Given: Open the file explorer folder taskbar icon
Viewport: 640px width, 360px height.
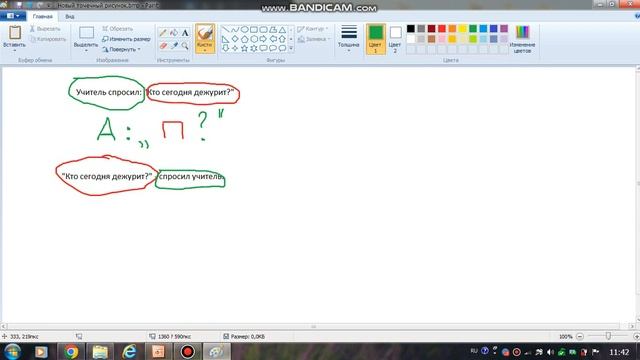Looking at the screenshot, I should click(x=100, y=351).
